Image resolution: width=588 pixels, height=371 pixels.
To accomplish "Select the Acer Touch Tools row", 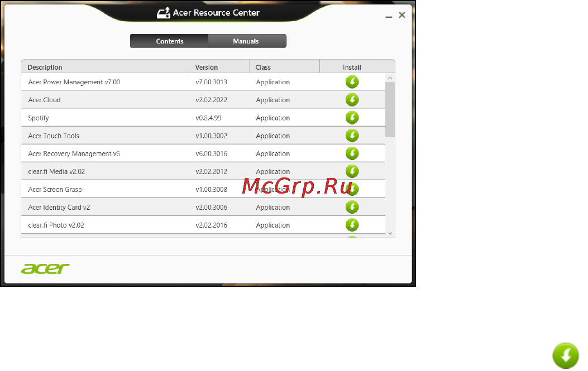I will (203, 136).
